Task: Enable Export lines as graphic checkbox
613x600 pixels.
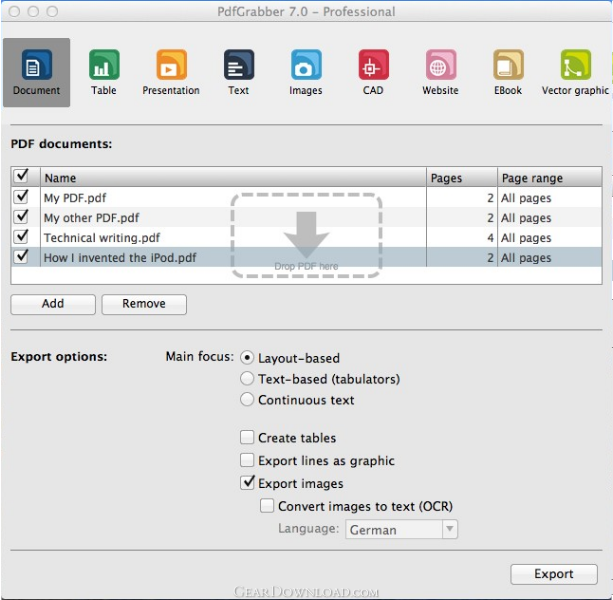Action: (247, 460)
